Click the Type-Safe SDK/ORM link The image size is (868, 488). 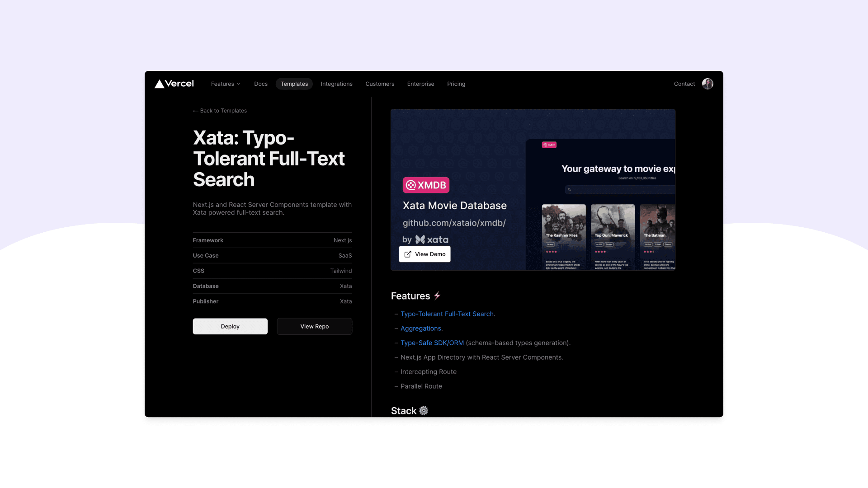(x=432, y=343)
